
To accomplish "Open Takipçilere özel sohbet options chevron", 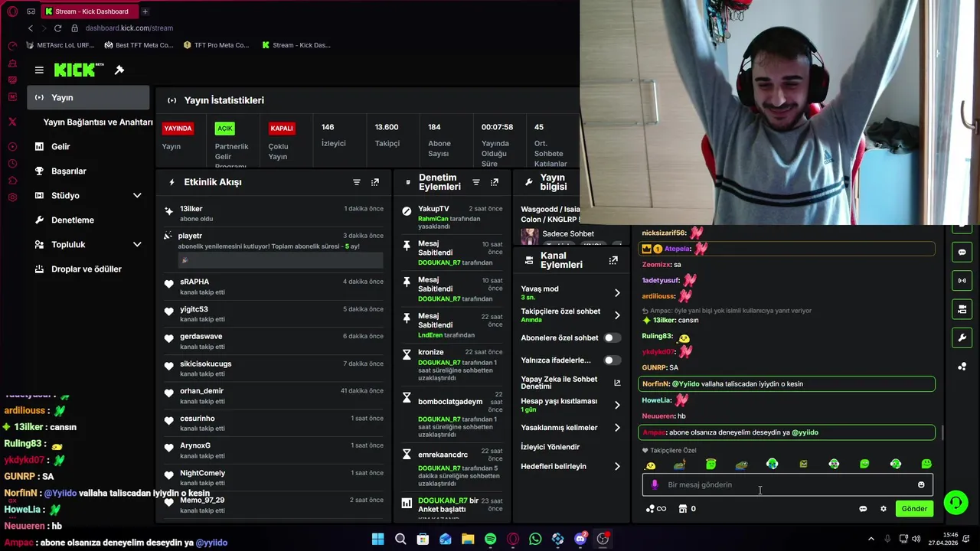I will pos(617,315).
